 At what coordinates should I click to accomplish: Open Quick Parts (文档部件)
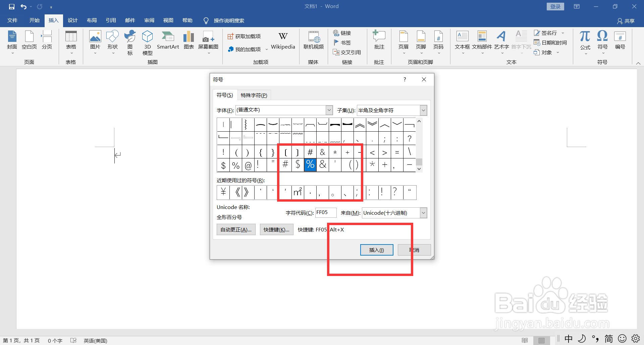(482, 43)
